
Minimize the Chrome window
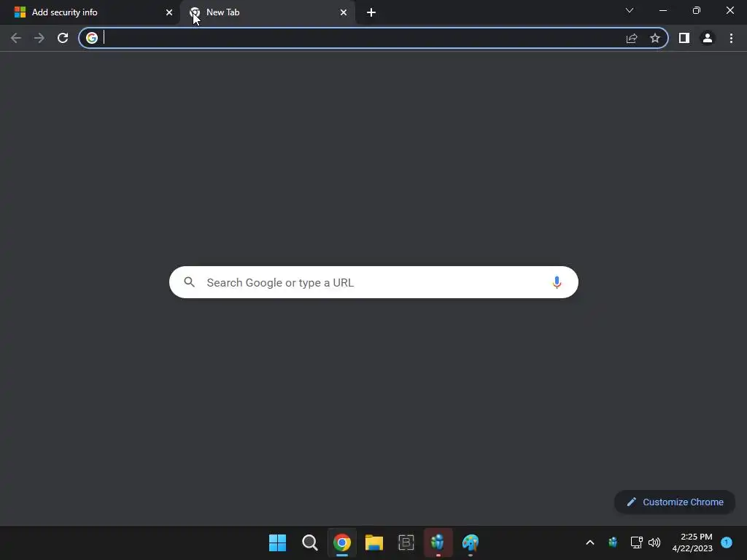(662, 10)
